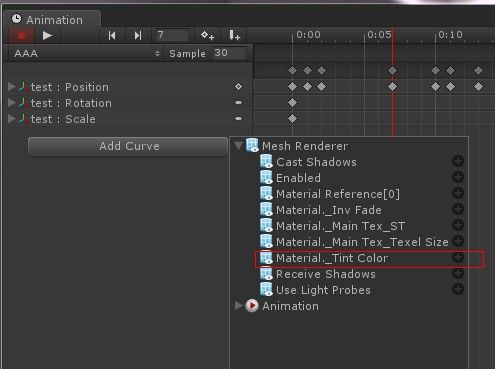
Task: Select Material Reference[0] property text
Action: [338, 194]
